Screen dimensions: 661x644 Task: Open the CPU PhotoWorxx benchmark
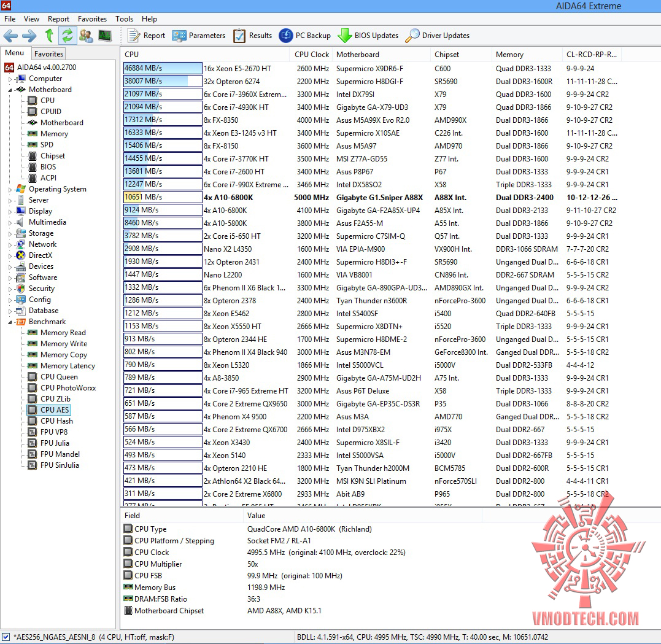pos(68,387)
